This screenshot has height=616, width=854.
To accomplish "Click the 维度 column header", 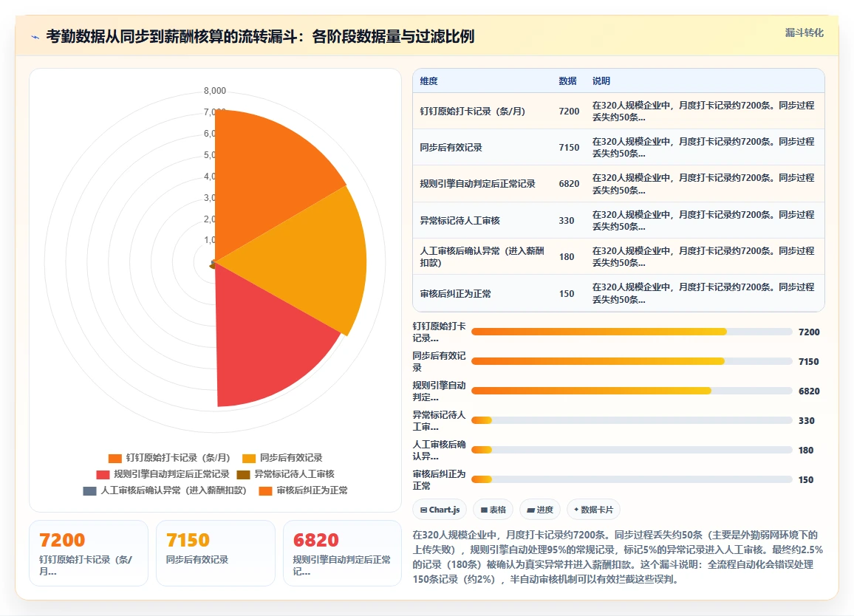I will [428, 81].
